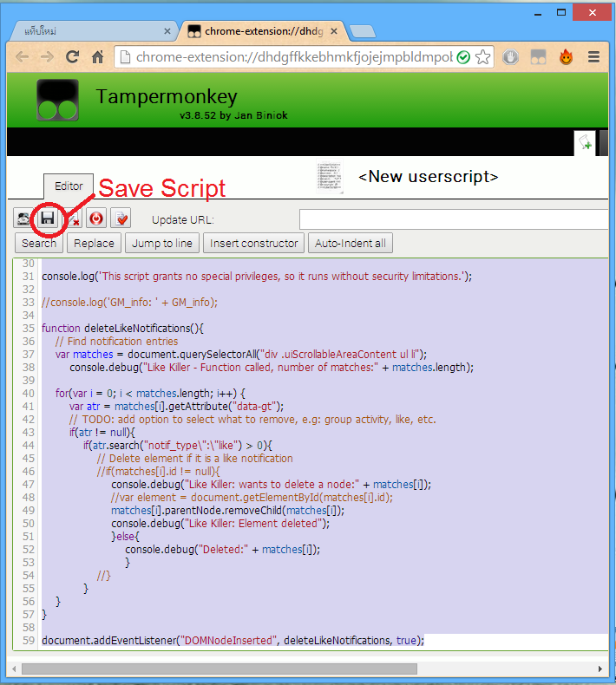
Task: Click the scrollbar right arrow
Action: [x=600, y=669]
